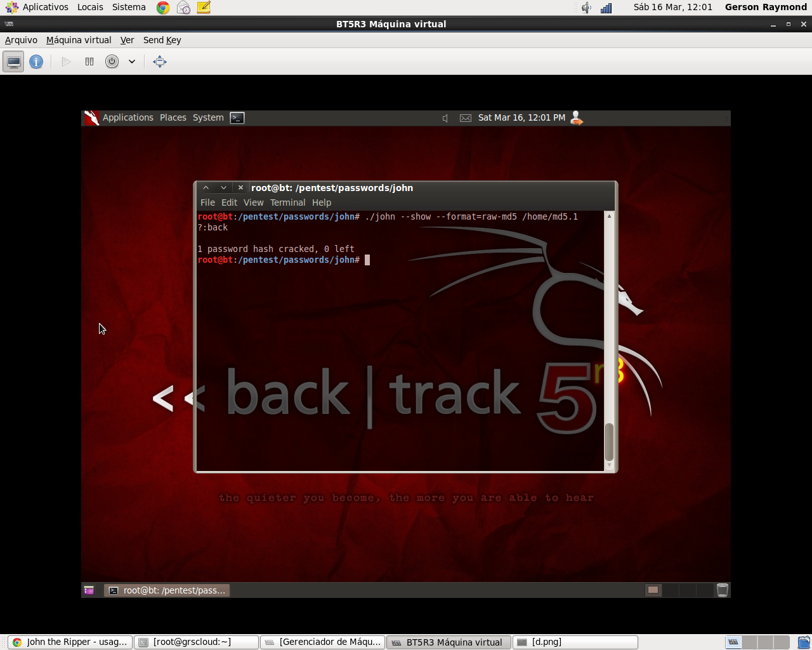Open the guest mail envelope indicator
812x650 pixels.
coord(466,118)
